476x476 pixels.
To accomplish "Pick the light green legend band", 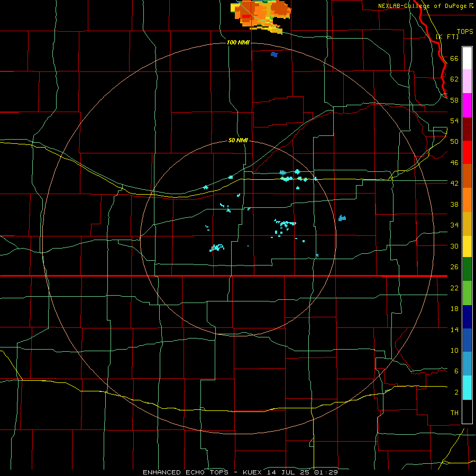I will 467,293.
